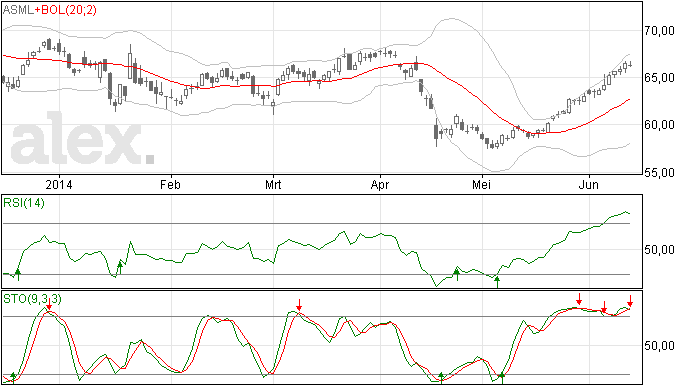Image resolution: width=690 pixels, height=387 pixels.
Task: Click the 55,00 price axis value
Action: (659, 173)
